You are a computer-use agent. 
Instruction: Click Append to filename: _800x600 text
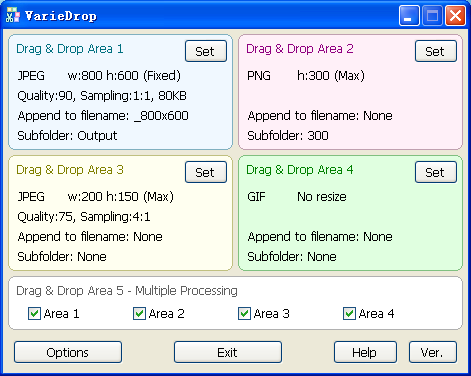click(103, 116)
